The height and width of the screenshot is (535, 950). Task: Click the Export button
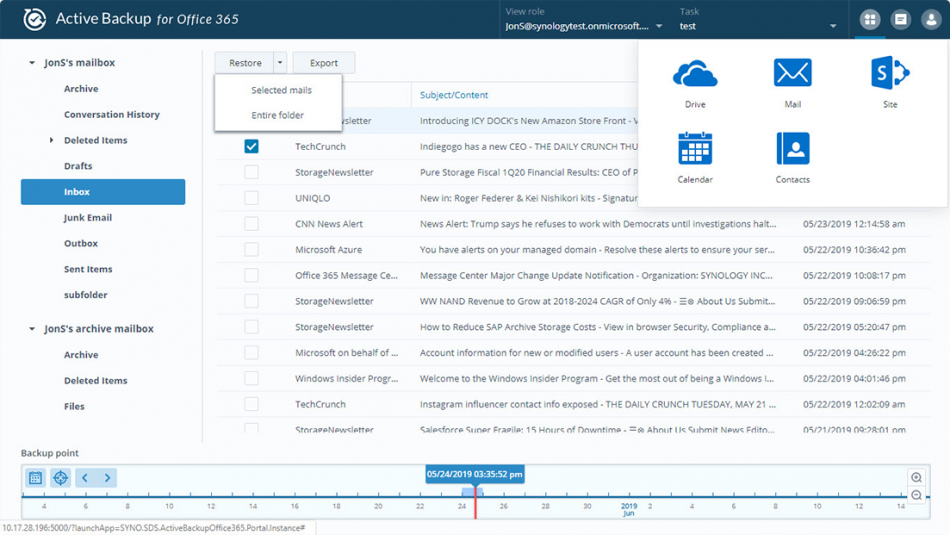click(324, 62)
